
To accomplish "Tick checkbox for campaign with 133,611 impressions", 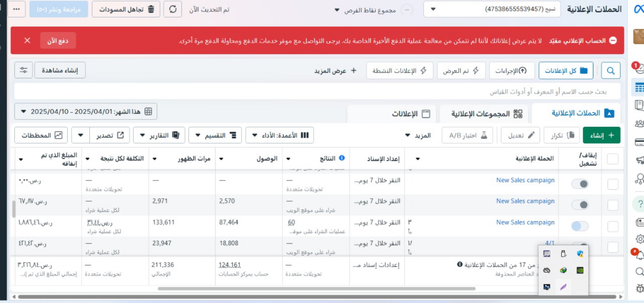I will tap(613, 227).
